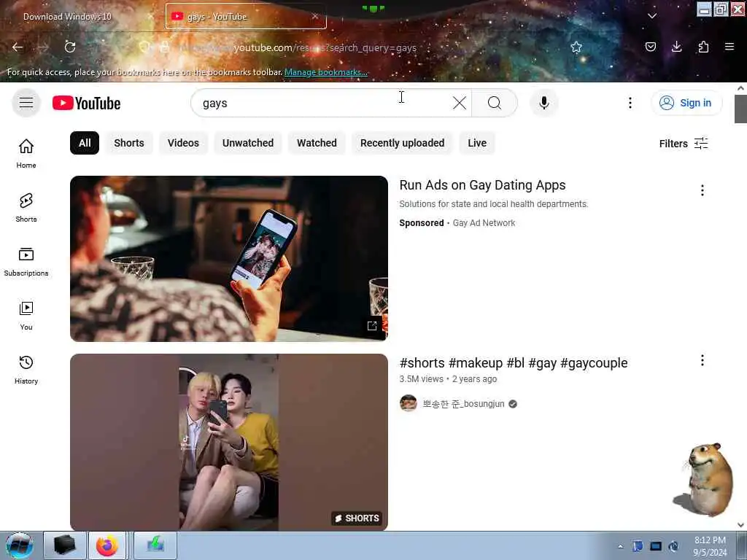Open the bosungjun channel avatar
The width and height of the screenshot is (747, 560).
(x=409, y=403)
